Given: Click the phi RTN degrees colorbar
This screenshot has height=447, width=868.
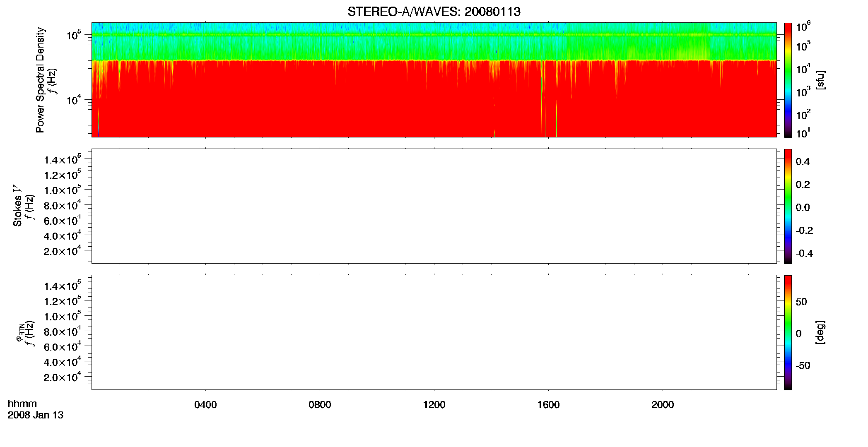Looking at the screenshot, I should [788, 332].
